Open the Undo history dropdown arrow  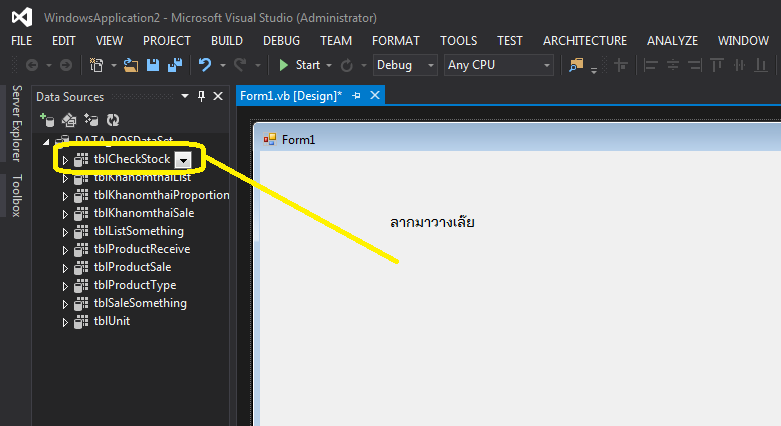(x=223, y=66)
